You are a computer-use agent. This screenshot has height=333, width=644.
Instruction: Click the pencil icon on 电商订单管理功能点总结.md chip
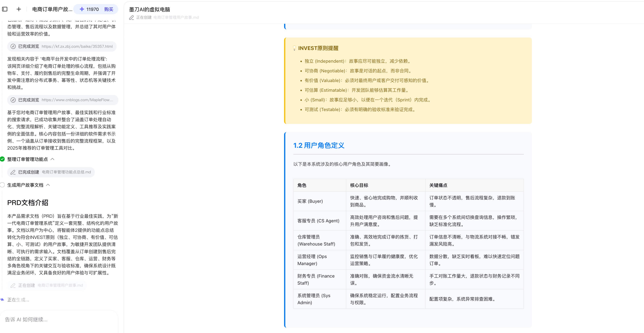[x=13, y=172]
